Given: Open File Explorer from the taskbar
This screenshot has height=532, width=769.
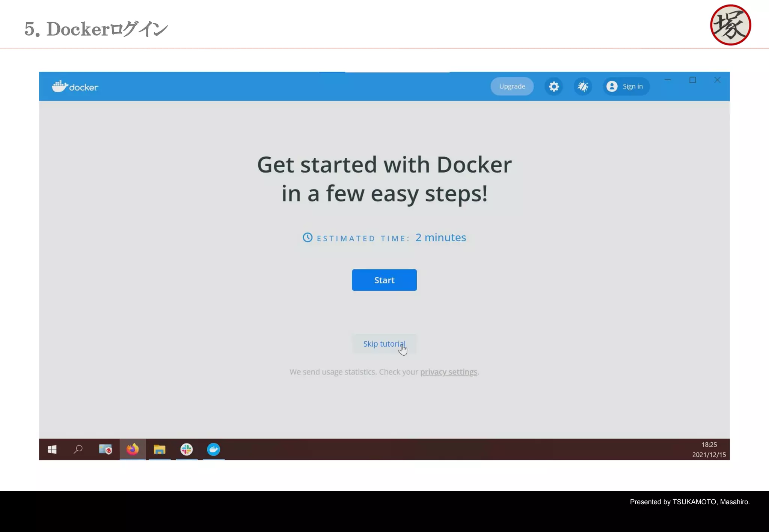Looking at the screenshot, I should [x=160, y=449].
